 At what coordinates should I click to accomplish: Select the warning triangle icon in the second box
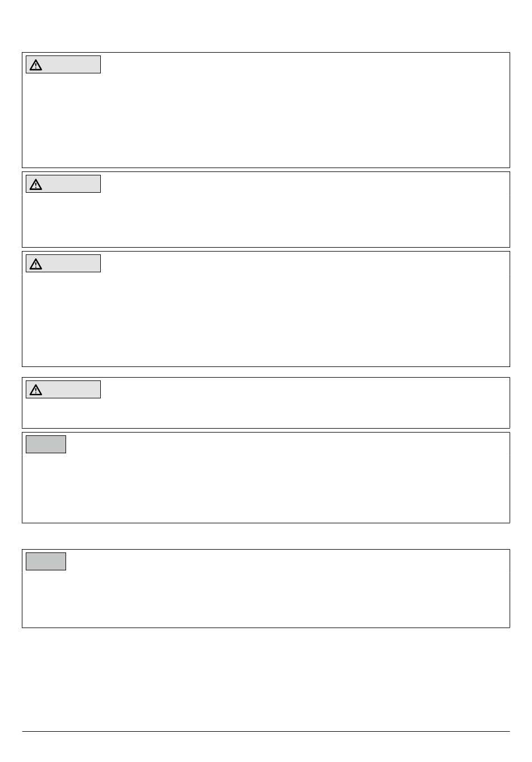pos(36,184)
